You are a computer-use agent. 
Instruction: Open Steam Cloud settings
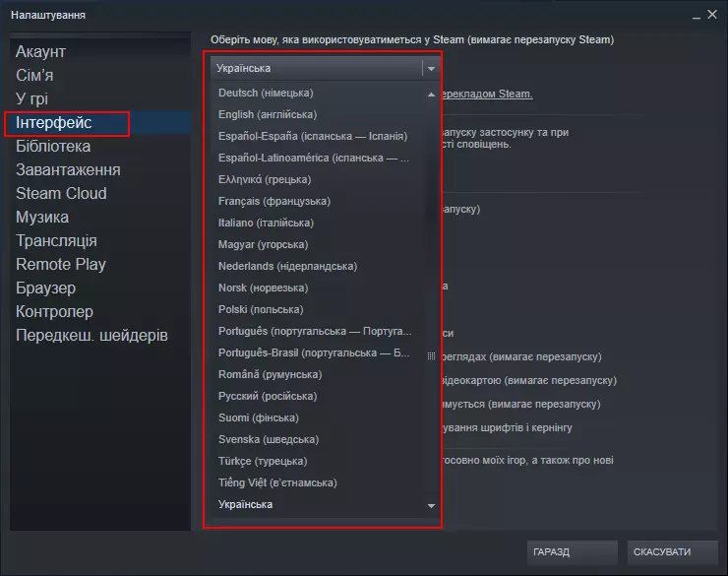click(x=61, y=193)
